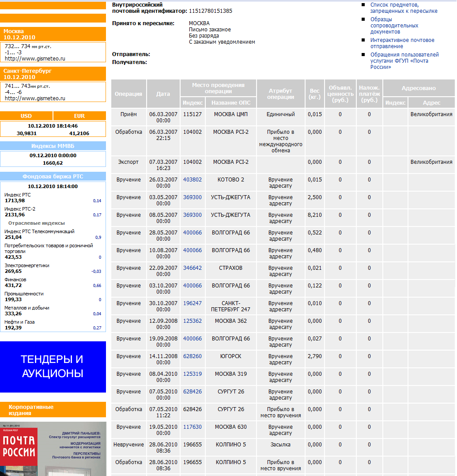Image resolution: width=457 pixels, height=476 pixels.
Task: Click the Фондовая биржа РТС header
Action: (53, 176)
